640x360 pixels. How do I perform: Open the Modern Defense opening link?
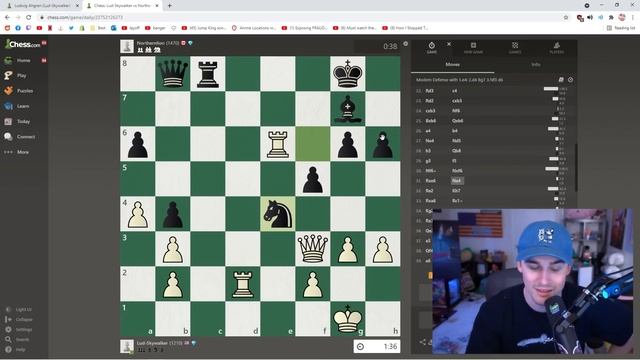[x=459, y=80]
